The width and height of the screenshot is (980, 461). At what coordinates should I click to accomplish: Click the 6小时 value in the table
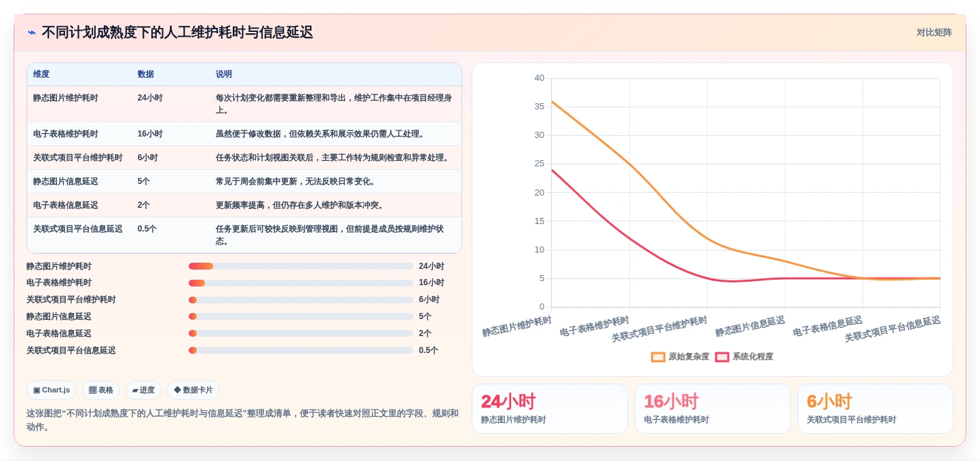[x=148, y=158]
